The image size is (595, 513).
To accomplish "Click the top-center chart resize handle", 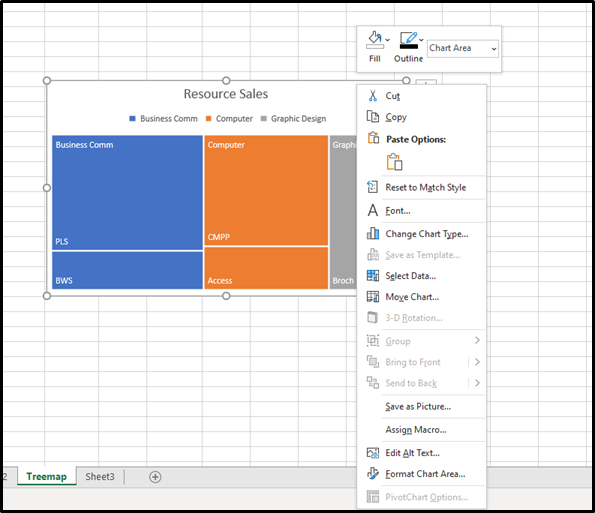I will pos(226,80).
